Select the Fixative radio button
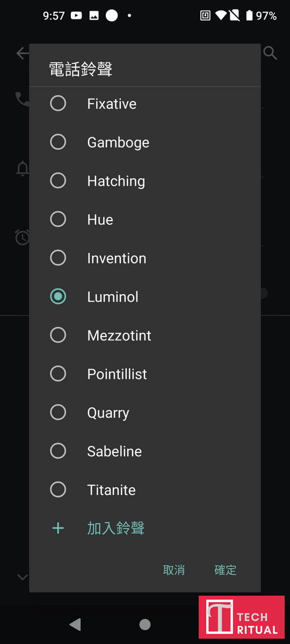290x644 pixels. pos(58,103)
